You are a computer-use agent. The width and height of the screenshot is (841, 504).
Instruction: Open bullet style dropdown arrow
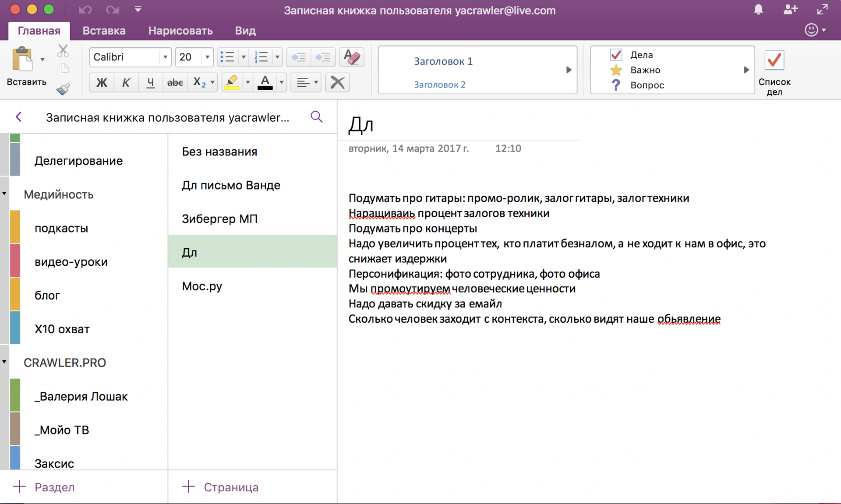click(244, 57)
